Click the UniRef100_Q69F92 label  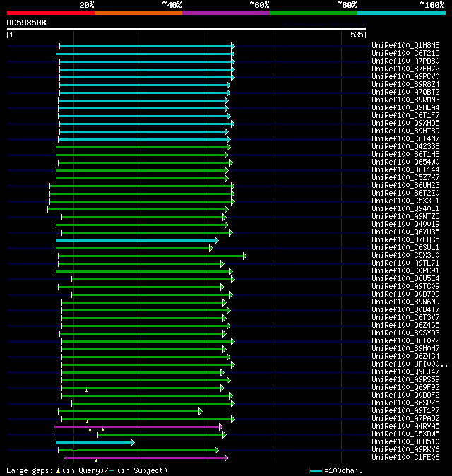point(405,387)
